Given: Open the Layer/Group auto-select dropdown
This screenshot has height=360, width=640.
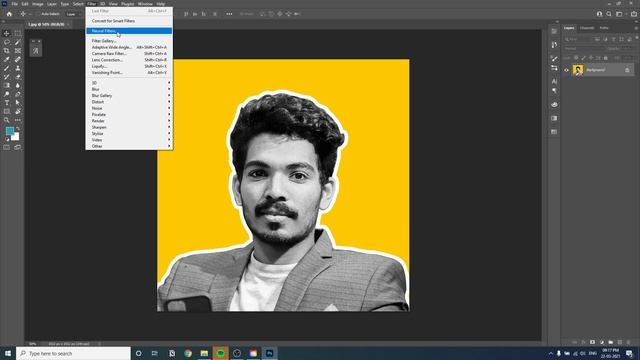Looking at the screenshot, I should (x=73, y=14).
